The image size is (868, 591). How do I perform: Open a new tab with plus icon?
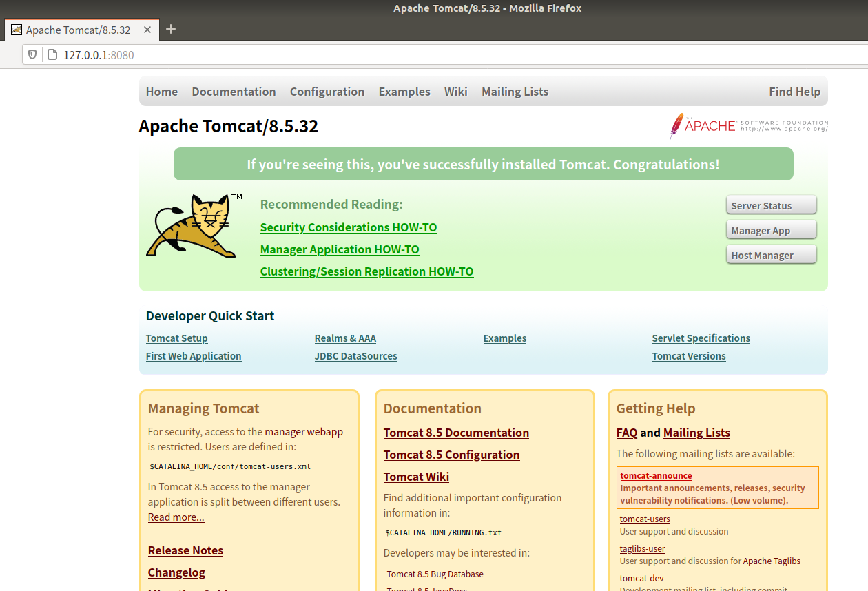(x=172, y=29)
